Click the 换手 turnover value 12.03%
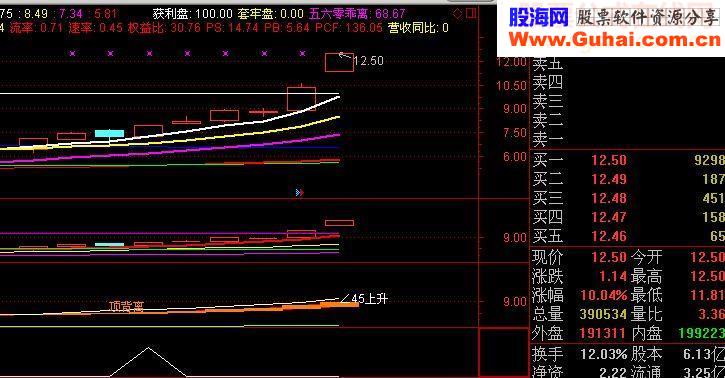The height and width of the screenshot is (378, 725). (x=604, y=354)
